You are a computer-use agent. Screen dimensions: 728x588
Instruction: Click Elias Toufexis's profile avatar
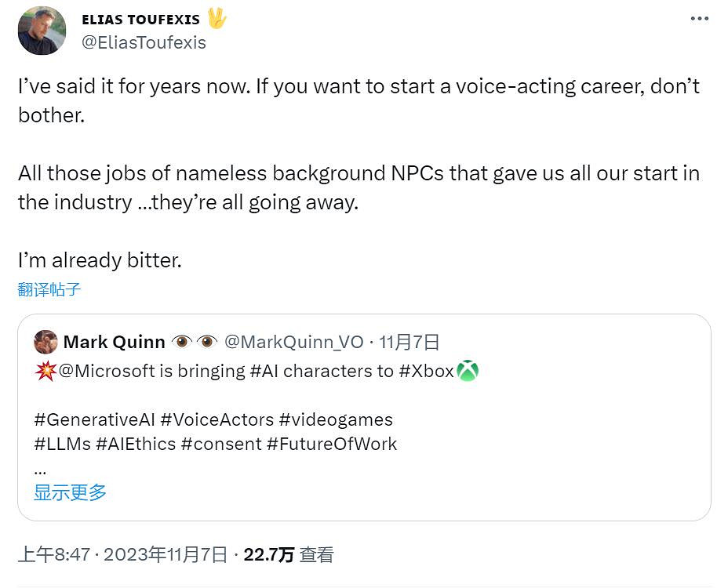coord(42,31)
